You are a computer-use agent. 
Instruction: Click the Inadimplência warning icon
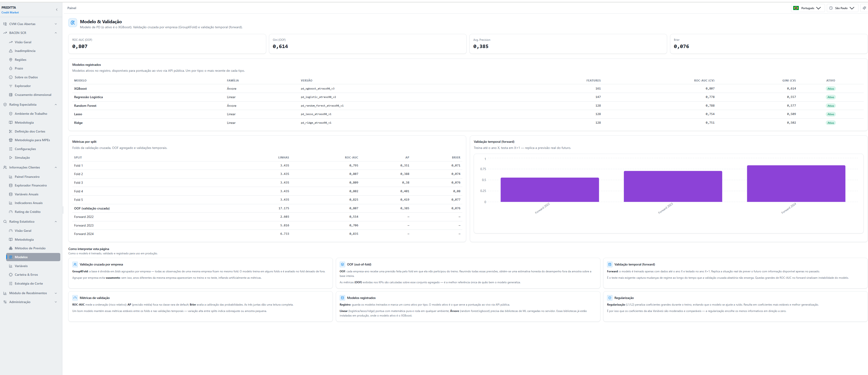[x=11, y=51]
